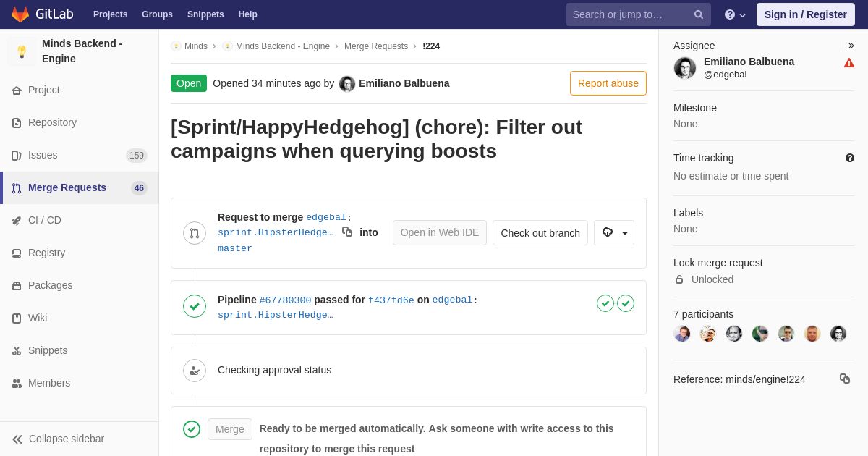Click the Merge Requests breadcrumb link

coord(376,46)
